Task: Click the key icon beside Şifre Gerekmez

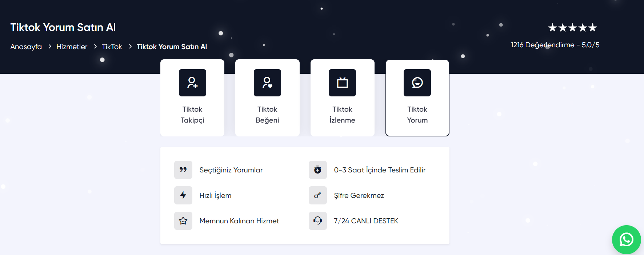Action: click(x=318, y=195)
